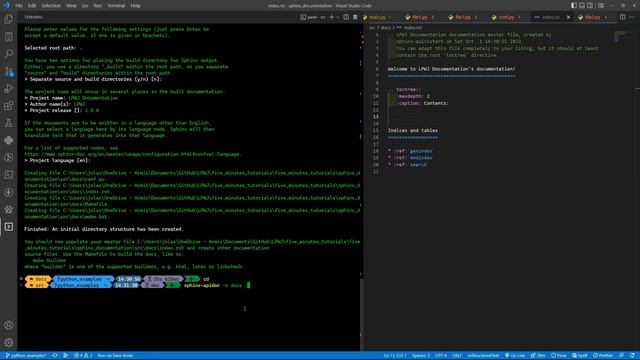Click the ':ref:`search`' line in editor

407,164
